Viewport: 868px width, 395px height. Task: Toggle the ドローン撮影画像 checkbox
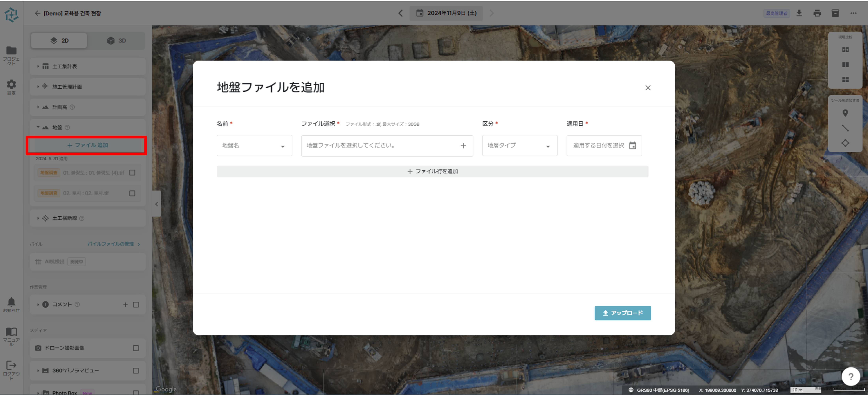[x=136, y=348]
